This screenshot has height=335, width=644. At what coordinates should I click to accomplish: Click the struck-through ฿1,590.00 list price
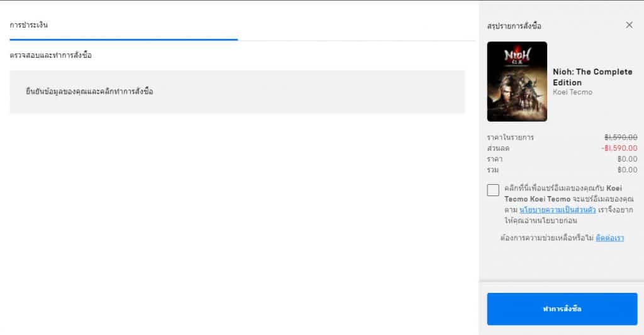click(x=621, y=137)
